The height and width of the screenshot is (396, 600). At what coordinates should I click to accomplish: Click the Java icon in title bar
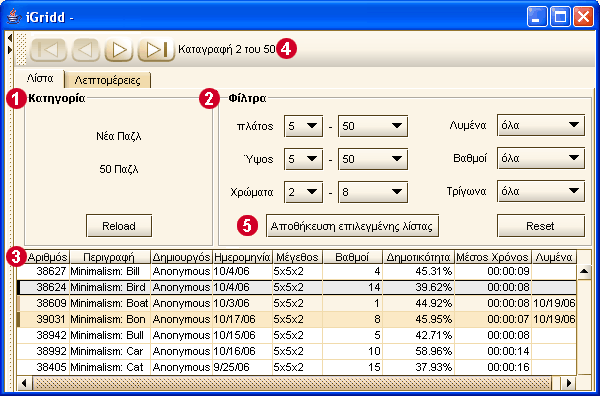coord(14,16)
